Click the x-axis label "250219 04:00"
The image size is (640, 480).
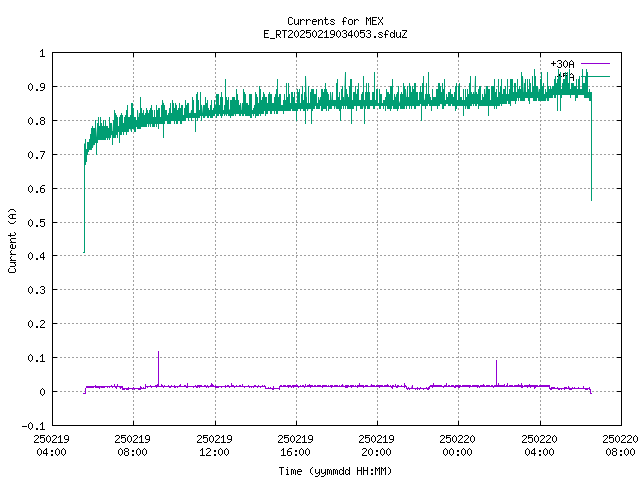(51, 445)
